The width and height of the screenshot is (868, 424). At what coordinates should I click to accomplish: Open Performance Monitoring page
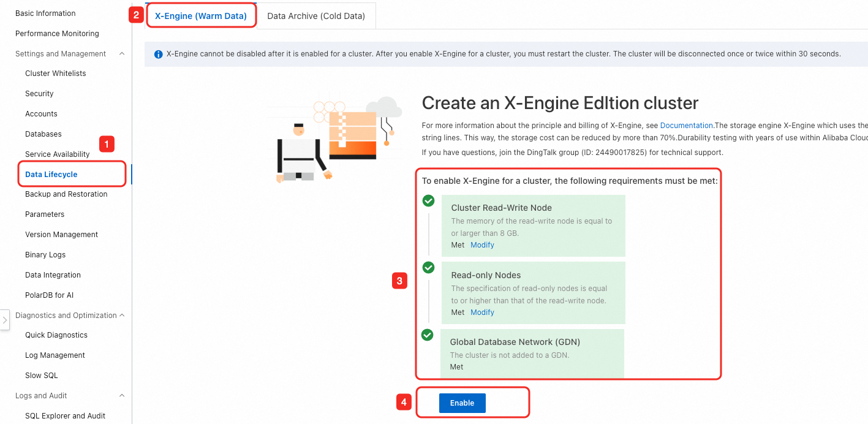coord(57,34)
